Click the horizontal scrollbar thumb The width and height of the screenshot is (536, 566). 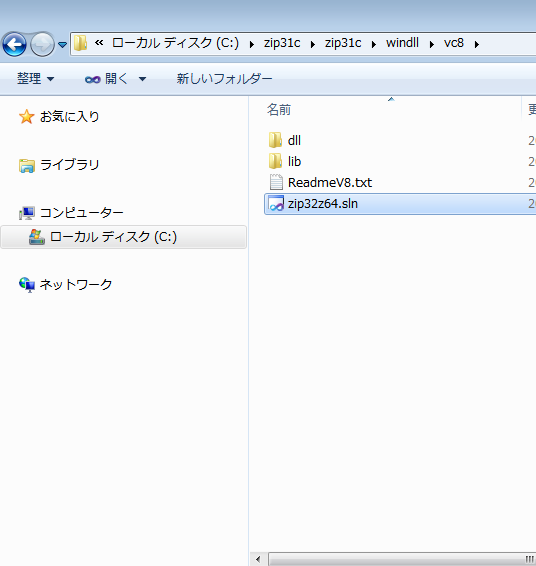pyautogui.click(x=402, y=559)
